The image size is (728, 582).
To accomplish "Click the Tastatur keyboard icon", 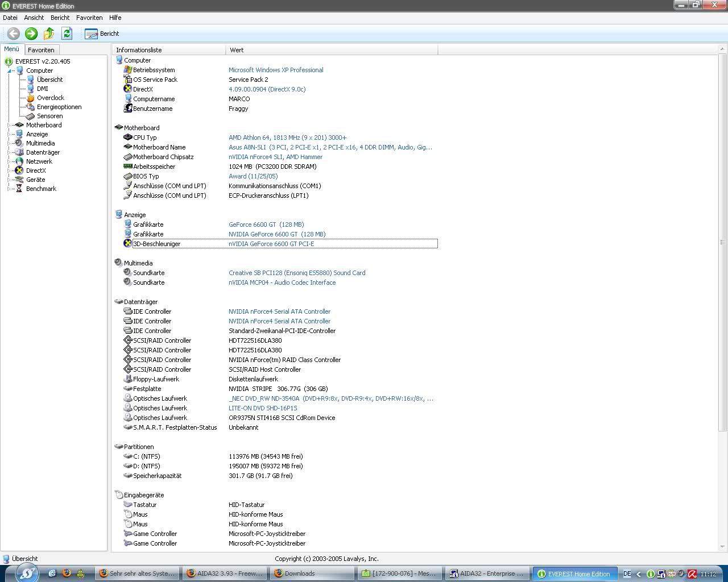I will click(128, 504).
